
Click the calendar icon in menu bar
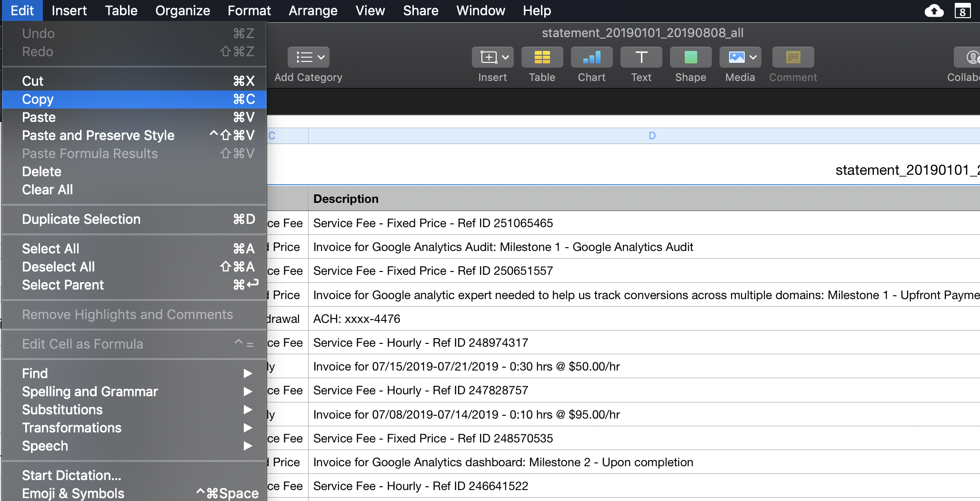(962, 10)
